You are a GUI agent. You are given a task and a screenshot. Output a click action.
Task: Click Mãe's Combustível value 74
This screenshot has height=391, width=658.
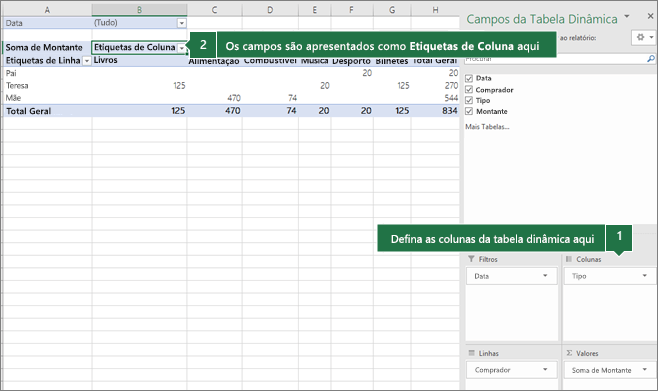click(x=292, y=98)
